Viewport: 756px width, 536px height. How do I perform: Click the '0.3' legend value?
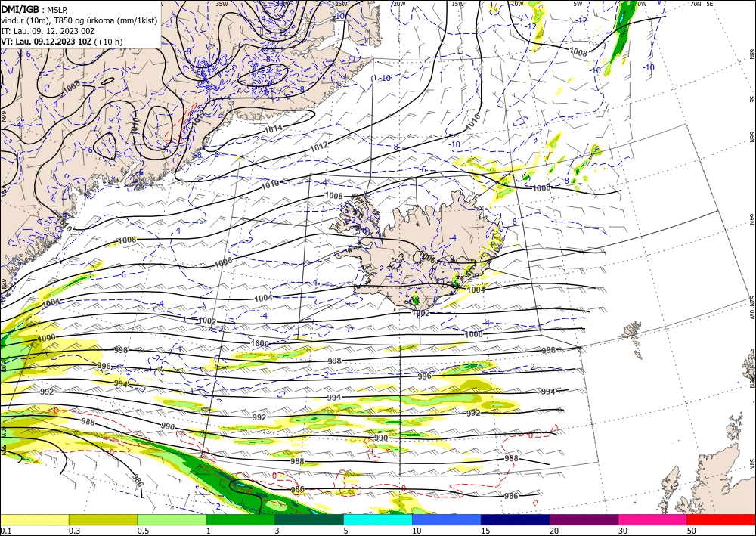[74, 531]
